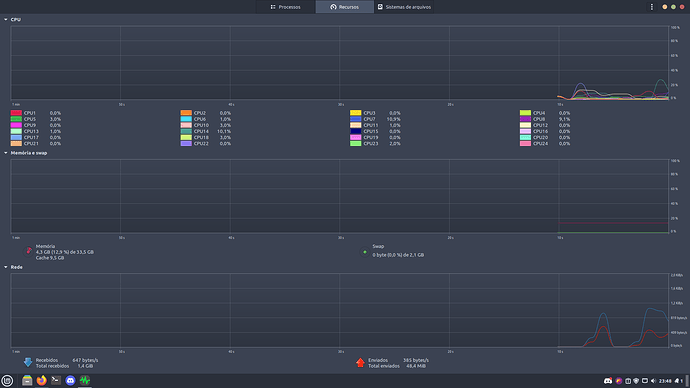690x388 pixels.
Task: Click the CPU14 10,1% usage value
Action: click(224, 132)
